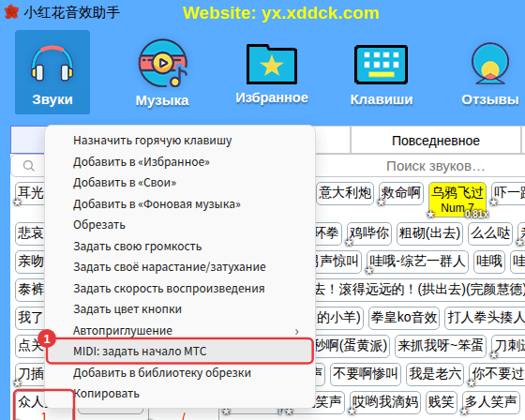Image resolution: width=525 pixels, height=420 pixels.
Task: Play the 哇哦 sound button
Action: coord(489,262)
